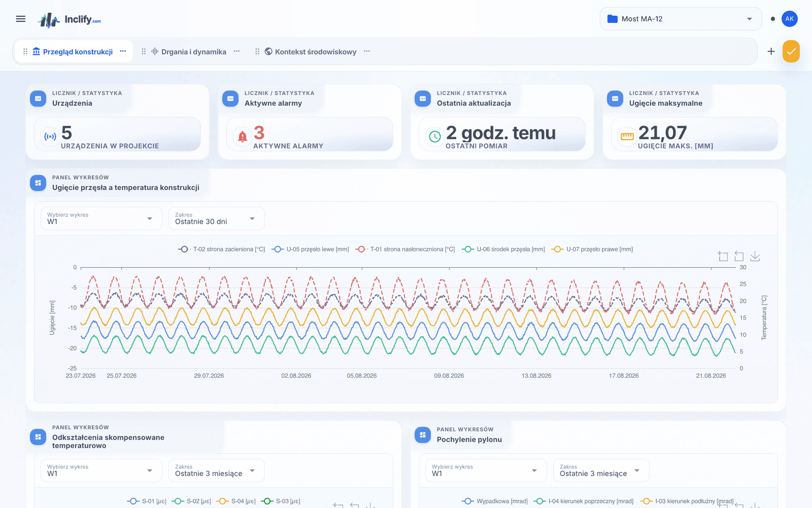
Task: Open Zakres dropdown in Odkształcenia panel
Action: point(217,470)
